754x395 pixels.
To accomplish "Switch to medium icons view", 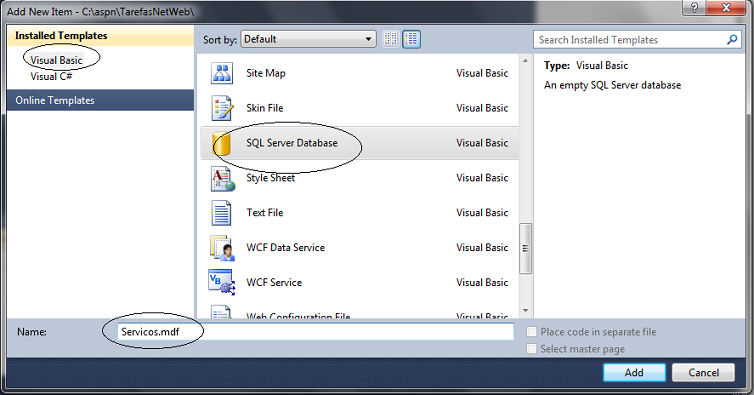I will (411, 39).
